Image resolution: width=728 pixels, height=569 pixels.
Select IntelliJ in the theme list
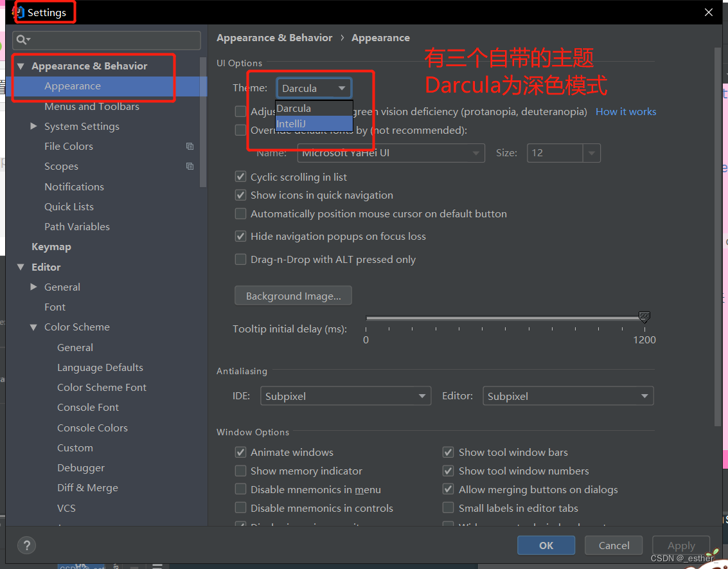click(314, 123)
